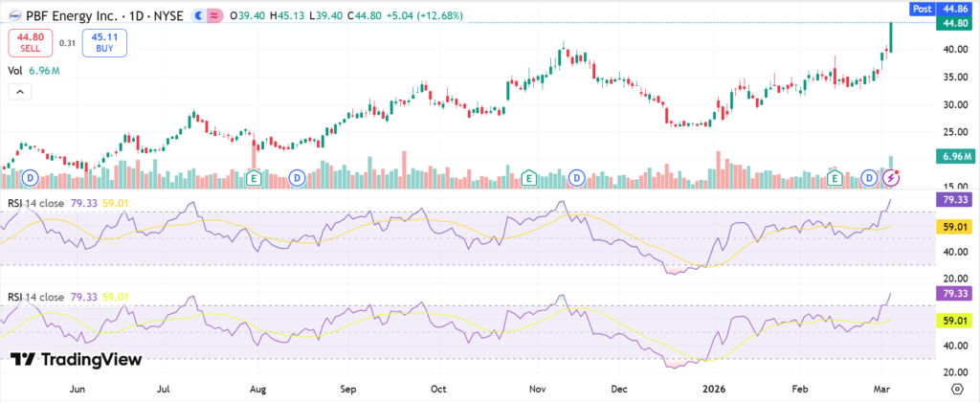The image size is (980, 403).
Task: Click the close value C44.80
Action: point(363,15)
